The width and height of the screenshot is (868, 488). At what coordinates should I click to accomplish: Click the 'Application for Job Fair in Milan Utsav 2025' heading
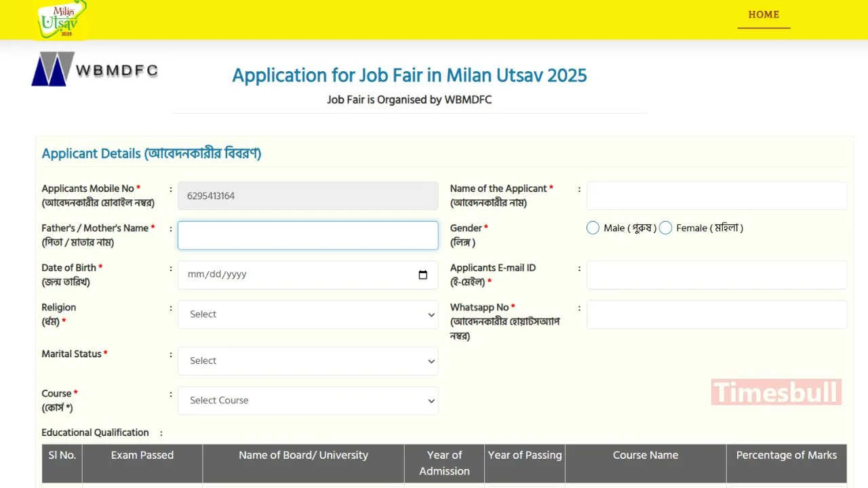(x=410, y=75)
